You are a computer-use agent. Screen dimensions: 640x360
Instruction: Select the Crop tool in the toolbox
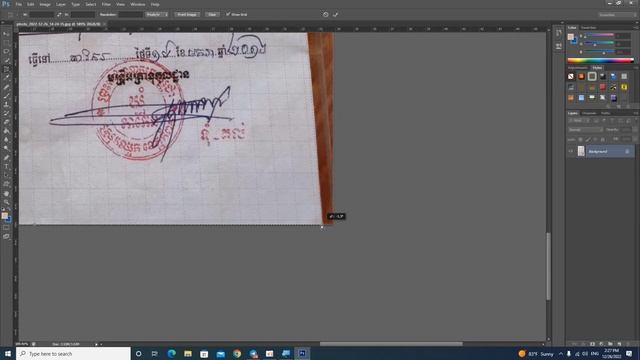point(6,69)
